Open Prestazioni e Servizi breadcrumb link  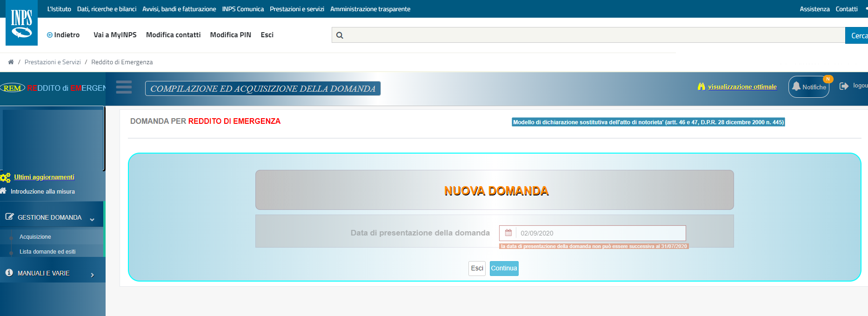tap(53, 62)
